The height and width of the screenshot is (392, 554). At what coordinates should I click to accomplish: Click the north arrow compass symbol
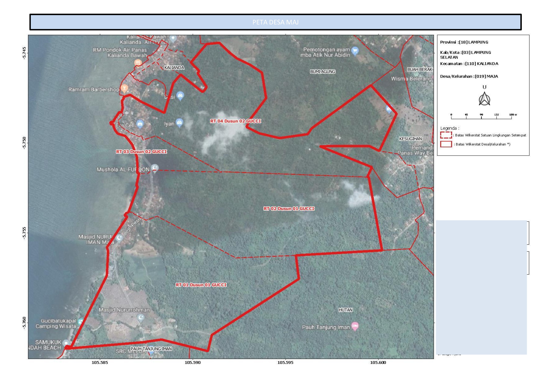(x=484, y=99)
